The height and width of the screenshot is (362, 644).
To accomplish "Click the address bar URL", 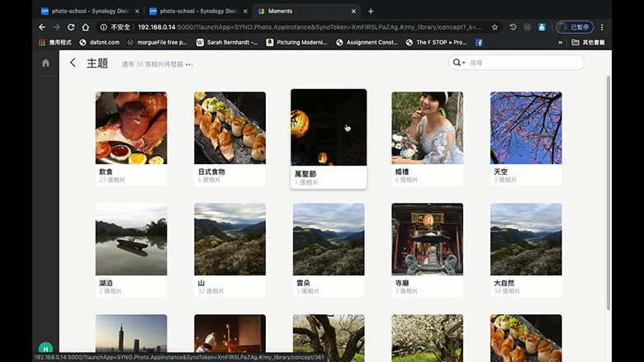I will pyautogui.click(x=310, y=27).
